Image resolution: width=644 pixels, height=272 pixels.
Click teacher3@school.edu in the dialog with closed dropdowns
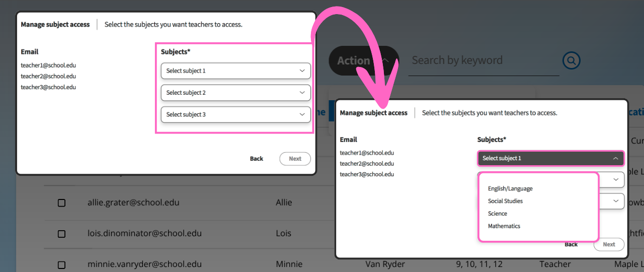[48, 87]
